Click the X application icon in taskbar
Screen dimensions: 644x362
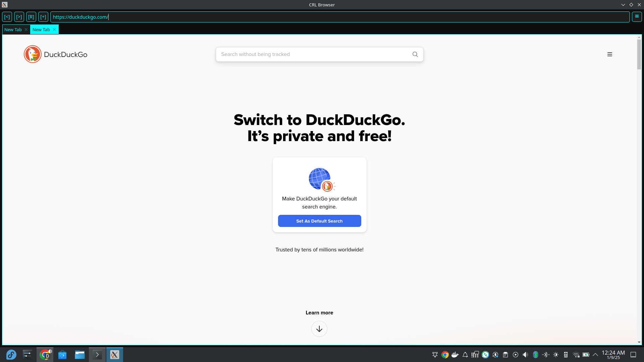pyautogui.click(x=114, y=355)
